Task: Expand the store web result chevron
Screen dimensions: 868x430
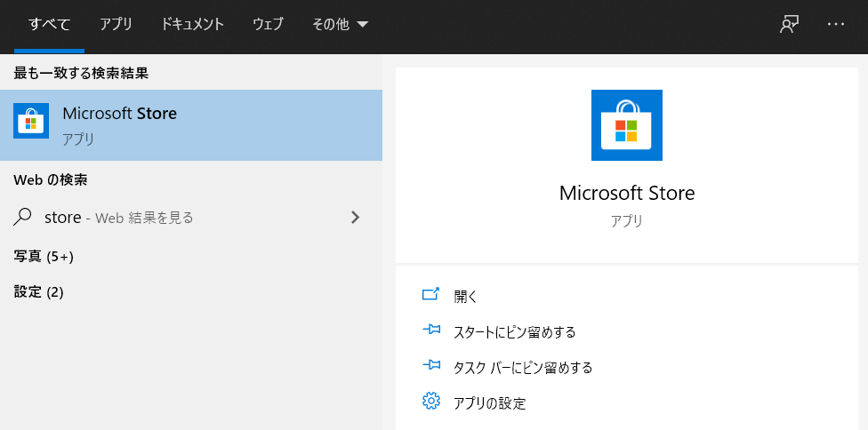Action: [356, 218]
